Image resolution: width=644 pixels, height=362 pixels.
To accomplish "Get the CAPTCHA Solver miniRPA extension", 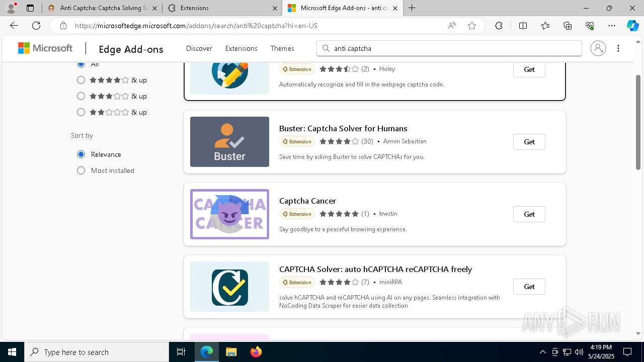I will pyautogui.click(x=529, y=287).
